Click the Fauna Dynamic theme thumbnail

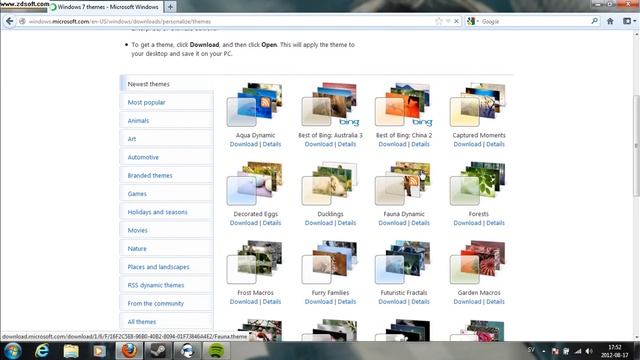click(x=403, y=184)
